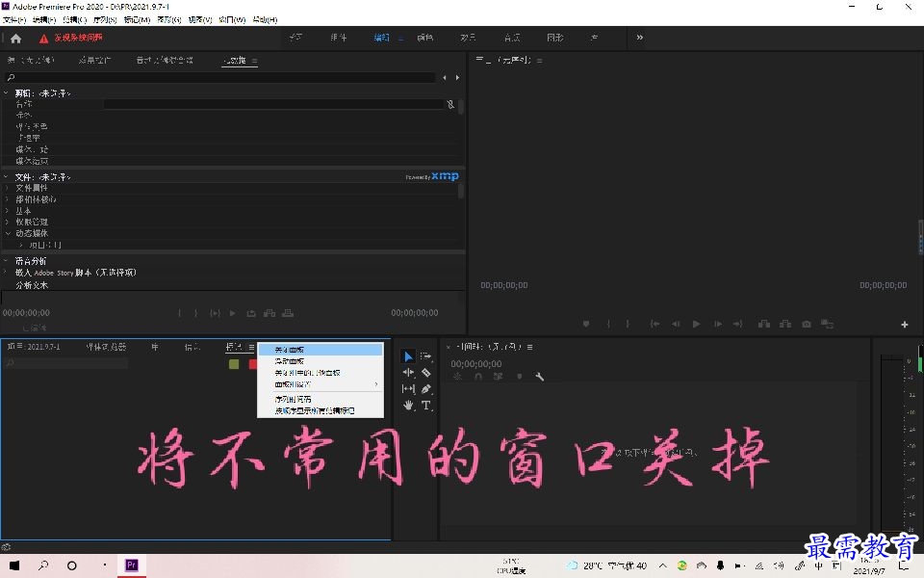The width and height of the screenshot is (924, 578).
Task: Expand the 权限管理 row
Action: [8, 222]
